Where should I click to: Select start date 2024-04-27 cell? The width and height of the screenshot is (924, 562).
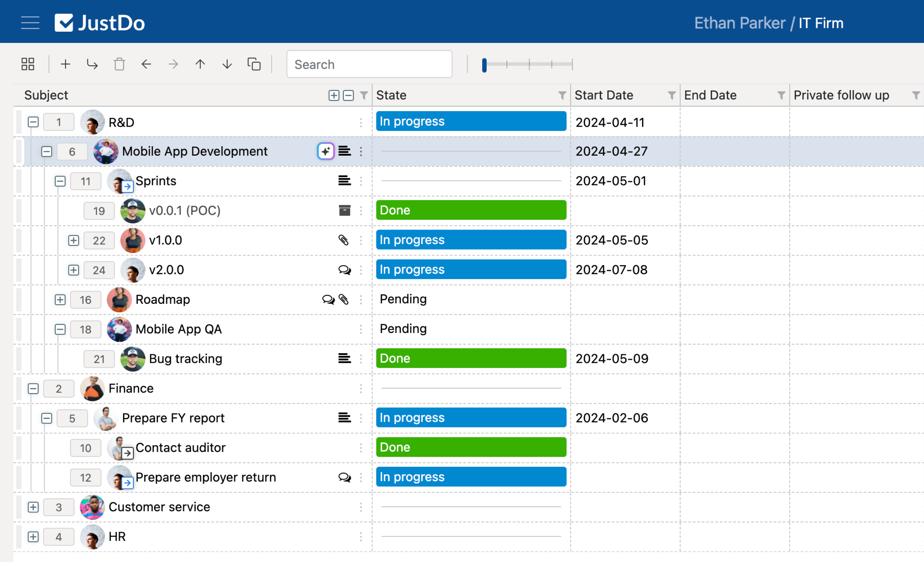pyautogui.click(x=625, y=151)
